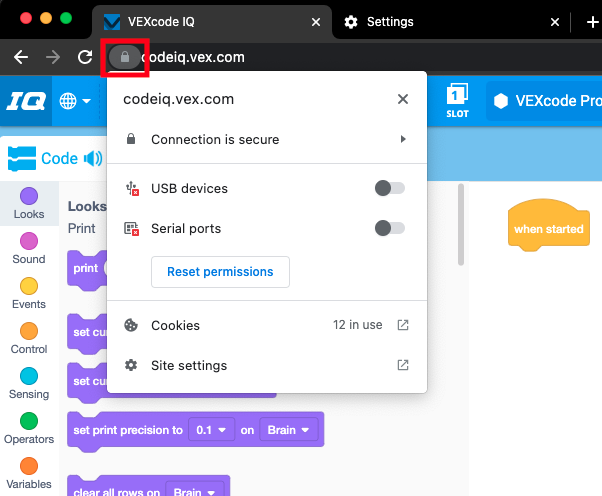Click the VEXcode IQ logo
Viewport: 602px width, 496px height.
tap(25, 101)
